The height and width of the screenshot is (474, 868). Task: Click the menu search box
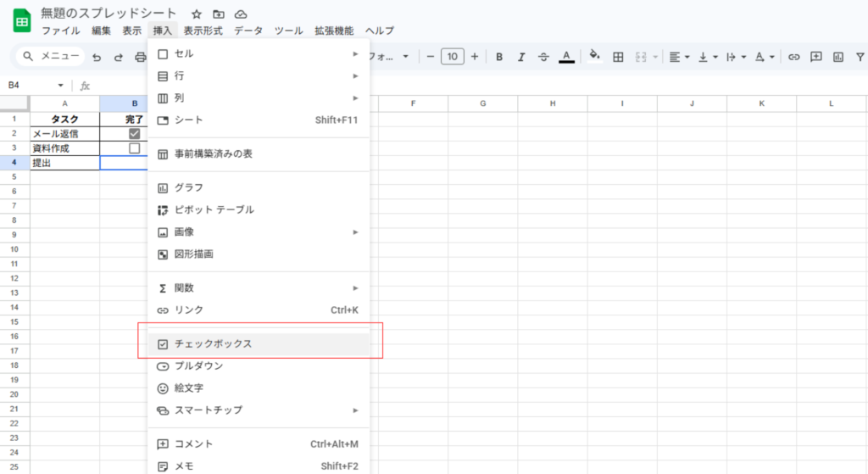52,56
